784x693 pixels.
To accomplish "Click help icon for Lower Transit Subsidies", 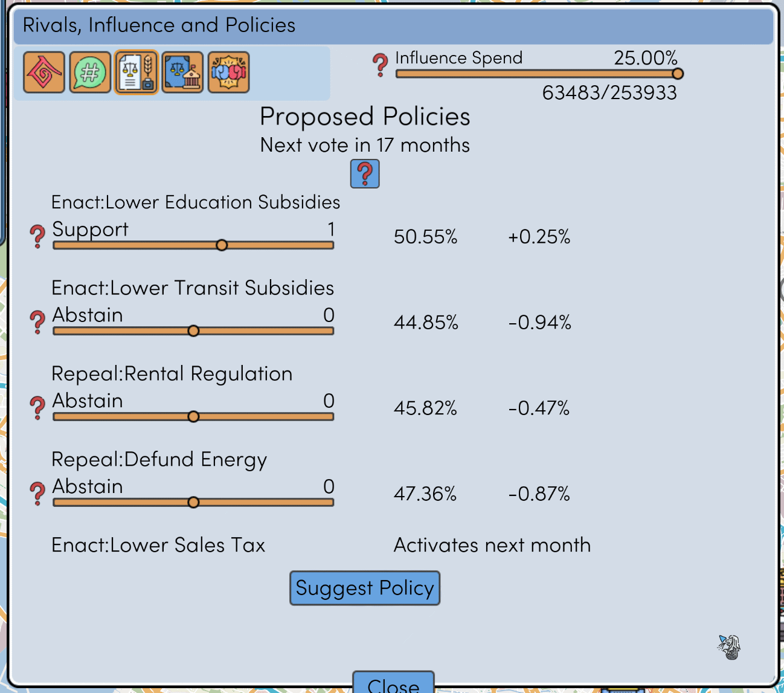I will 37,322.
